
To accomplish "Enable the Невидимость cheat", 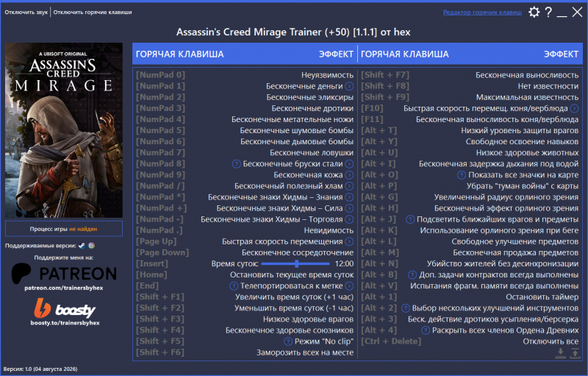I will click(329, 230).
